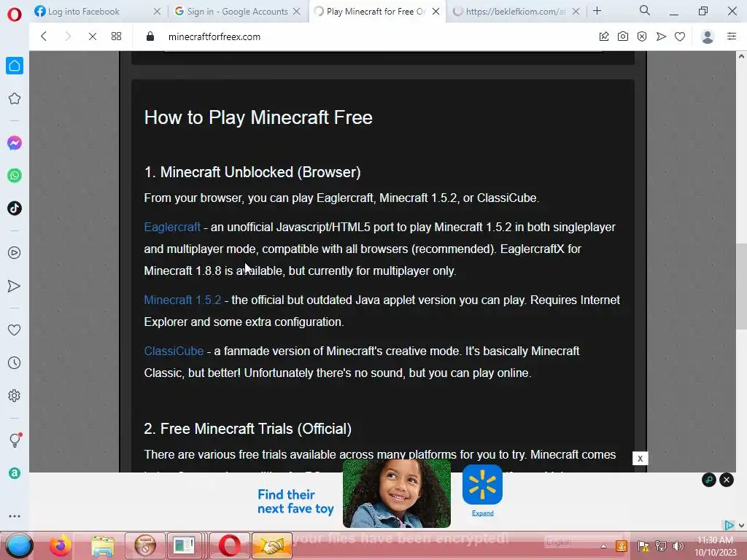Open the Speed Dial start page grid
This screenshot has width=747, height=560.
(x=116, y=36)
